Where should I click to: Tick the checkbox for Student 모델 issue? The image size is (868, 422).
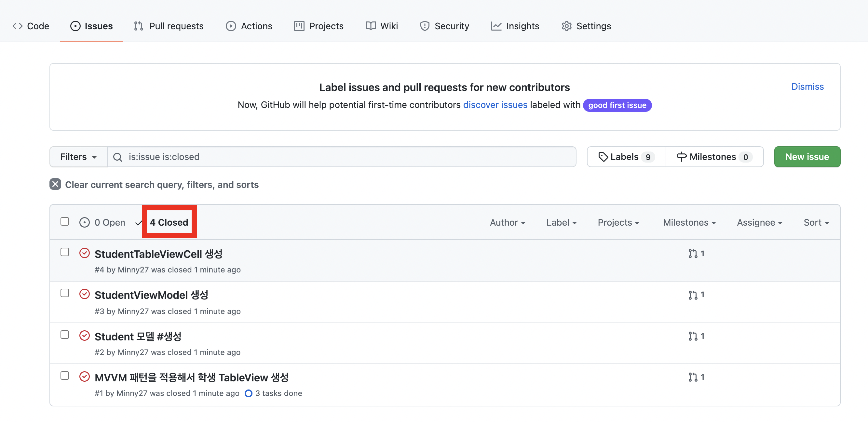65,335
